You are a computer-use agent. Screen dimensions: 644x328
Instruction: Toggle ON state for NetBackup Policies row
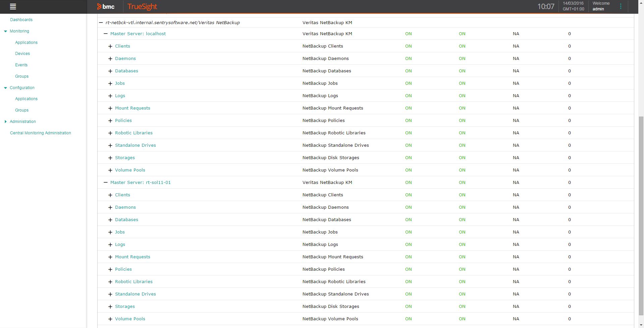pos(408,120)
